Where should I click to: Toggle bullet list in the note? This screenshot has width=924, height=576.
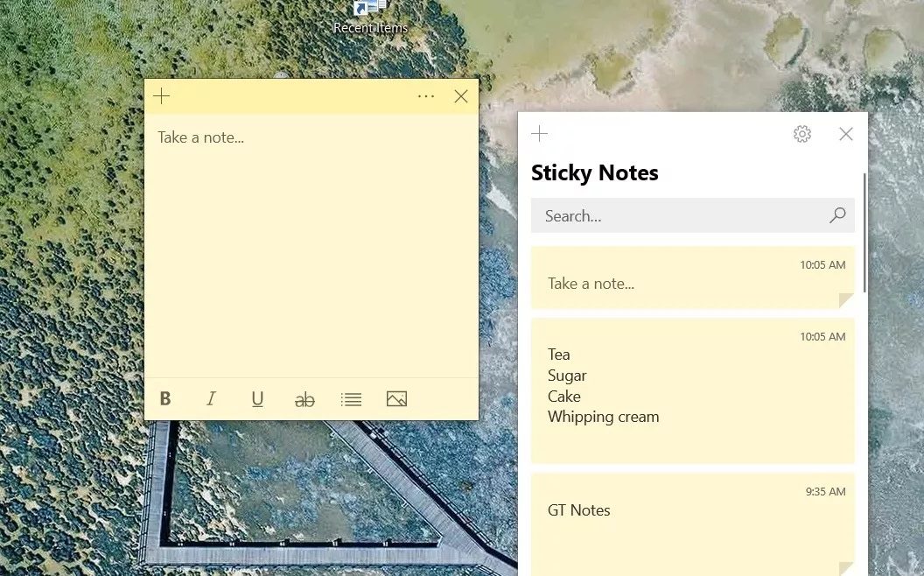351,399
